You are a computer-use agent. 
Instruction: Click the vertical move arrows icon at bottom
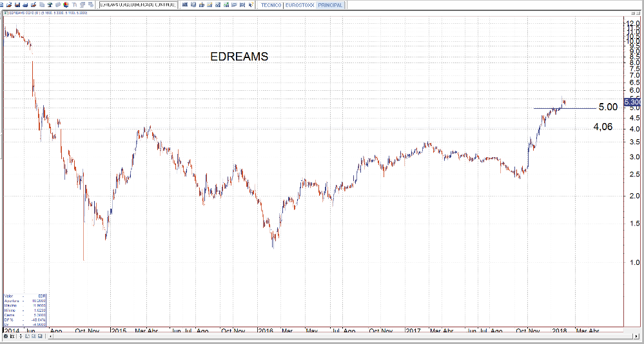(x=21, y=336)
